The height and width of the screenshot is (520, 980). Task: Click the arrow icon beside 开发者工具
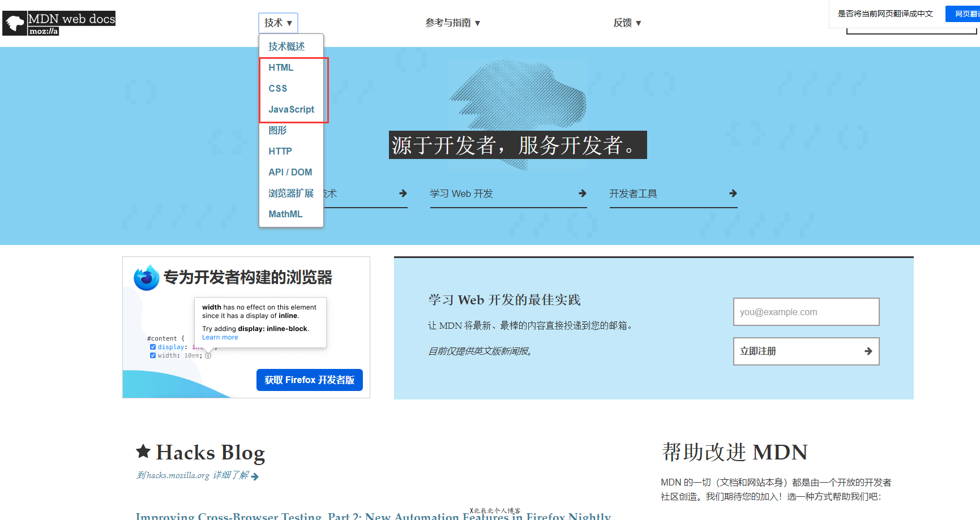(x=734, y=194)
